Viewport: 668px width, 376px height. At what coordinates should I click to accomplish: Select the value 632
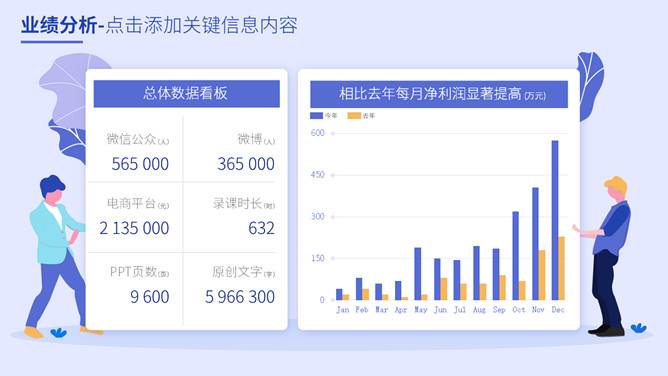pos(262,228)
